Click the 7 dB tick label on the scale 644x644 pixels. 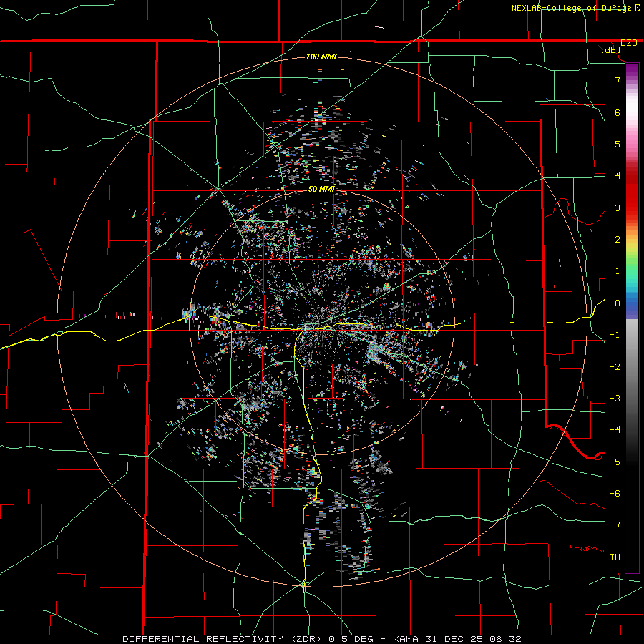tap(618, 80)
